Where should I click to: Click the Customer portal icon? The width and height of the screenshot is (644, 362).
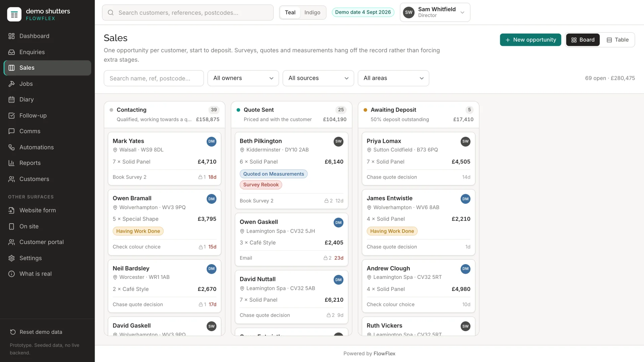click(11, 242)
